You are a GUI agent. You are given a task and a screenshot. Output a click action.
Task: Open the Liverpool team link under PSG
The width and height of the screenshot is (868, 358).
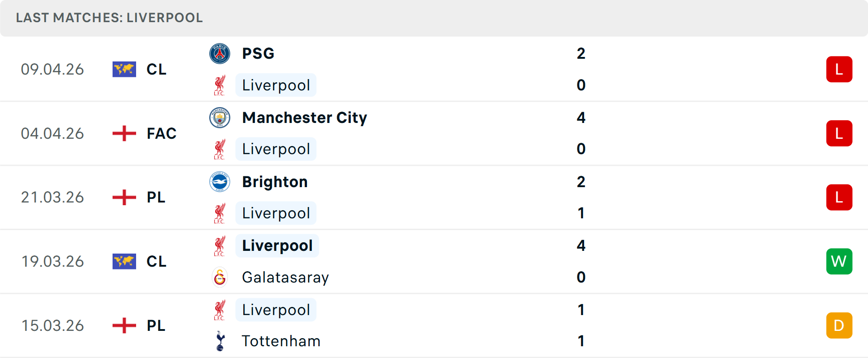tap(276, 85)
